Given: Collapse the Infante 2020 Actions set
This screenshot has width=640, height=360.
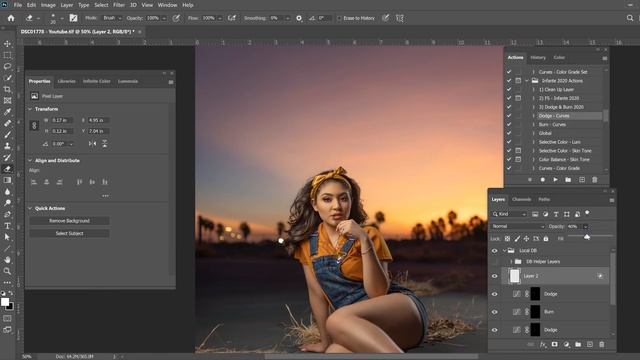Looking at the screenshot, I should [x=527, y=81].
